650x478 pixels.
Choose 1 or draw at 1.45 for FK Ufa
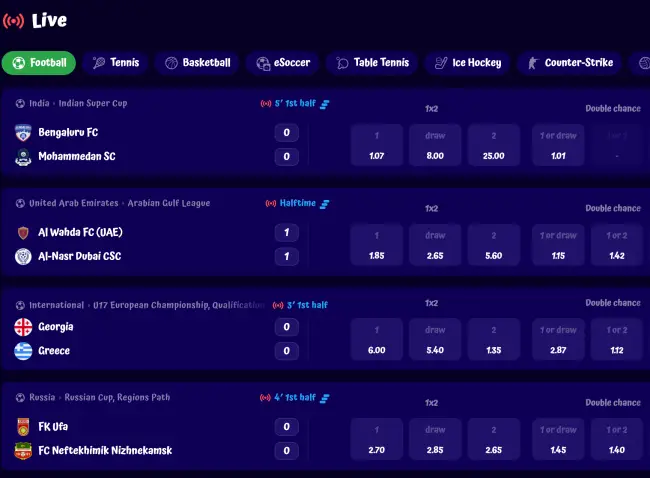[x=558, y=439]
